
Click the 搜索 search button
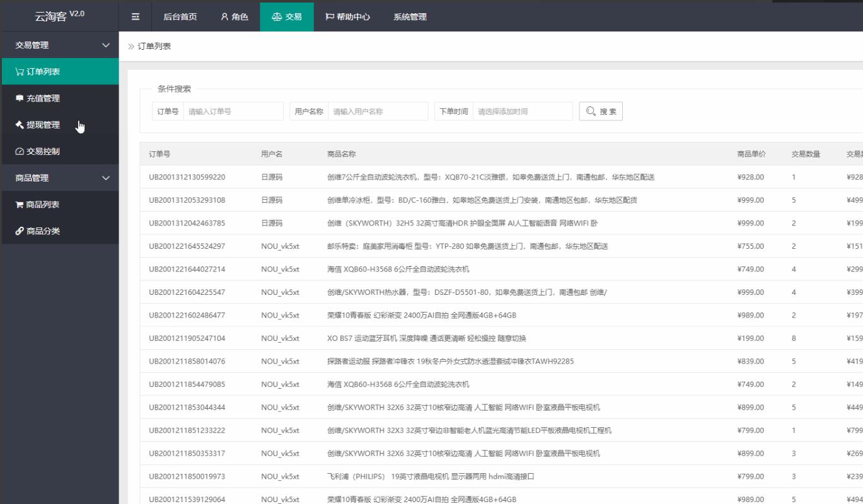[x=601, y=112]
